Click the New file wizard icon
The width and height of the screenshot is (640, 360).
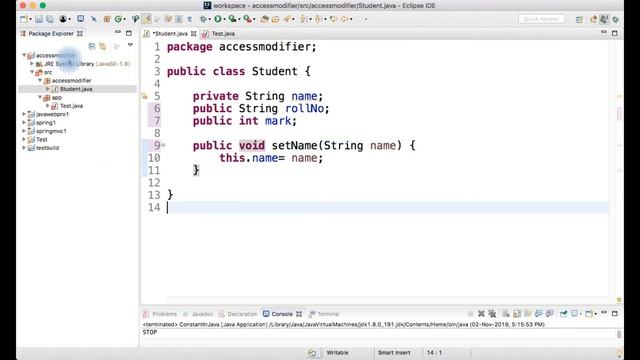tap(24, 19)
